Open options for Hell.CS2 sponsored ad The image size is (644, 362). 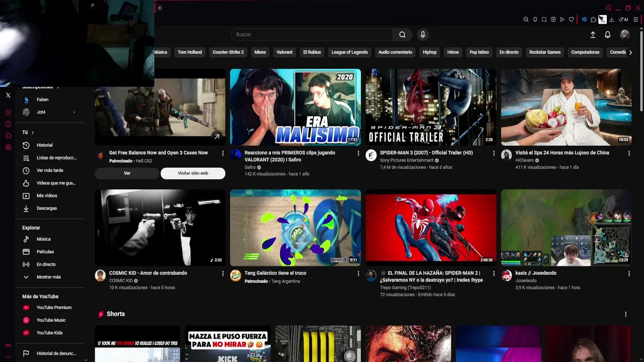(x=223, y=153)
